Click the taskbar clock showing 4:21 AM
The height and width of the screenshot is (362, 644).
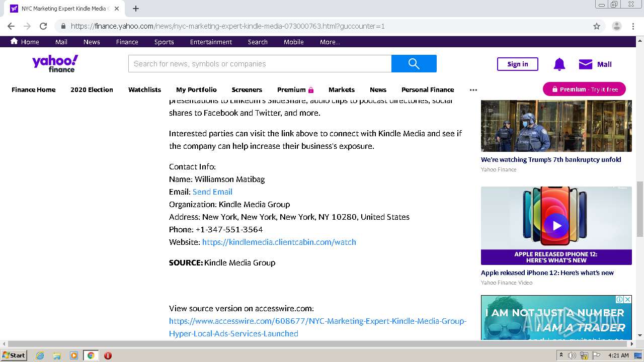(x=618, y=355)
